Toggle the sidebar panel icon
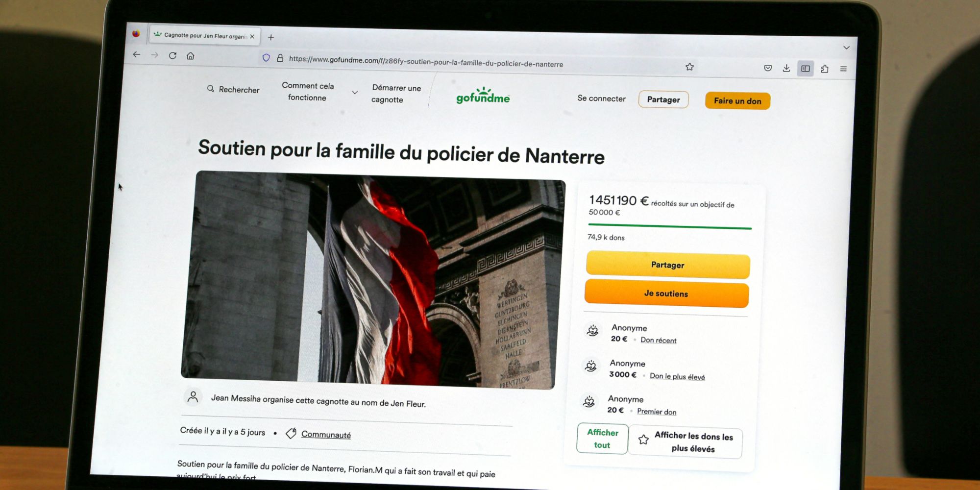This screenshot has width=980, height=490. (x=806, y=69)
